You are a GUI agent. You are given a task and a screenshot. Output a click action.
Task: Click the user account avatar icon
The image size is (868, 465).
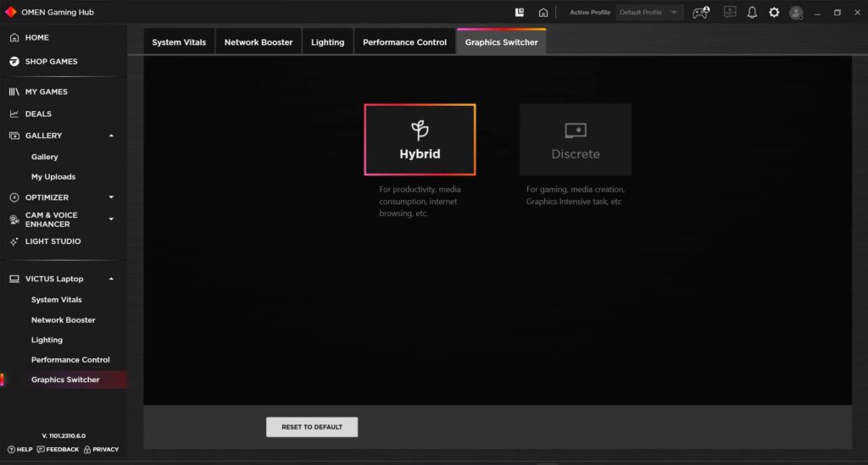point(796,13)
